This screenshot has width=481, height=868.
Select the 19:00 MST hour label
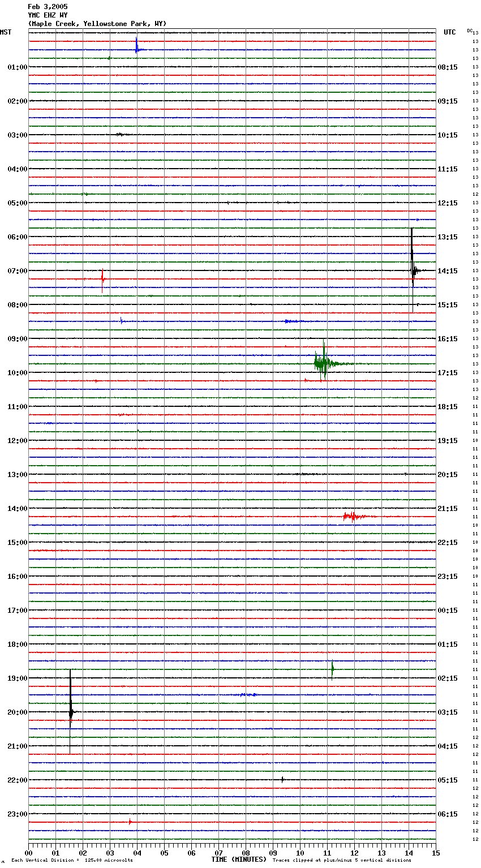click(18, 678)
